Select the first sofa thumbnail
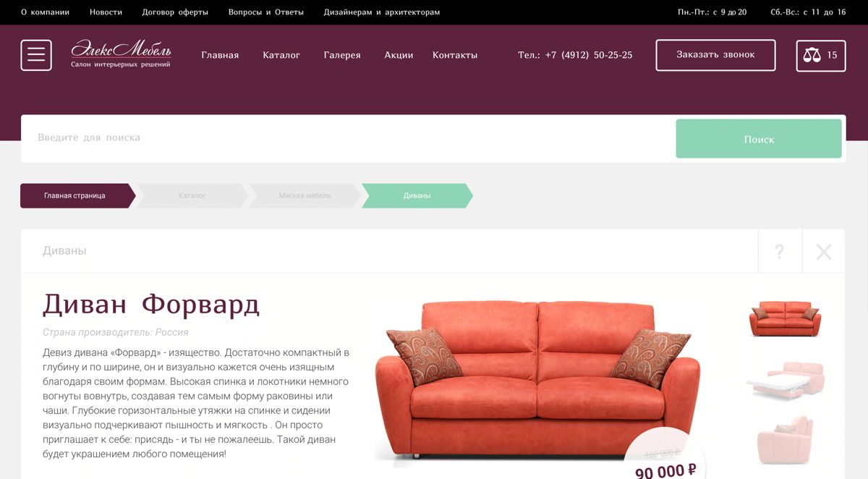Image resolution: width=868 pixels, height=479 pixels. click(x=786, y=318)
